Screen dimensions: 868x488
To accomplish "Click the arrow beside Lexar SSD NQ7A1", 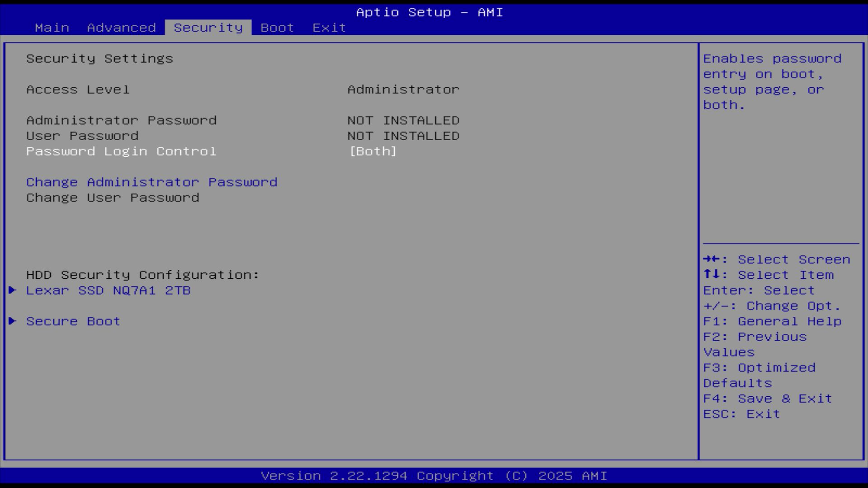I will point(13,290).
